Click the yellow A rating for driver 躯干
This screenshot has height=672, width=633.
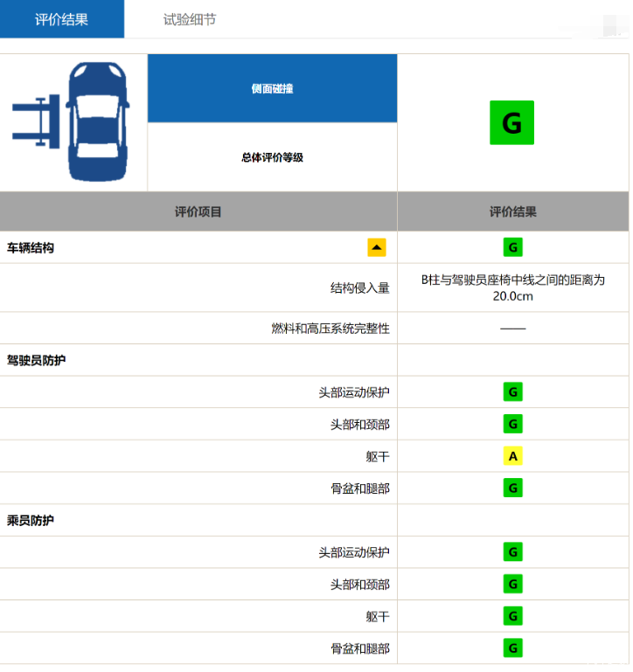(512, 456)
